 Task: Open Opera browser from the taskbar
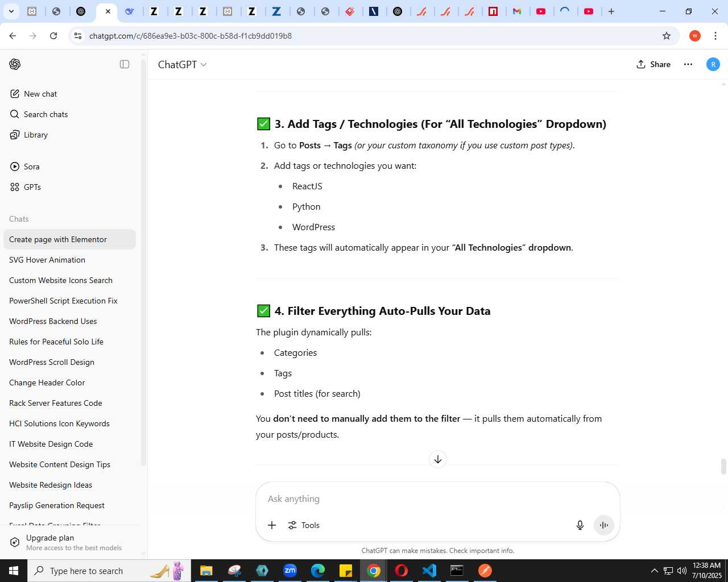click(402, 571)
